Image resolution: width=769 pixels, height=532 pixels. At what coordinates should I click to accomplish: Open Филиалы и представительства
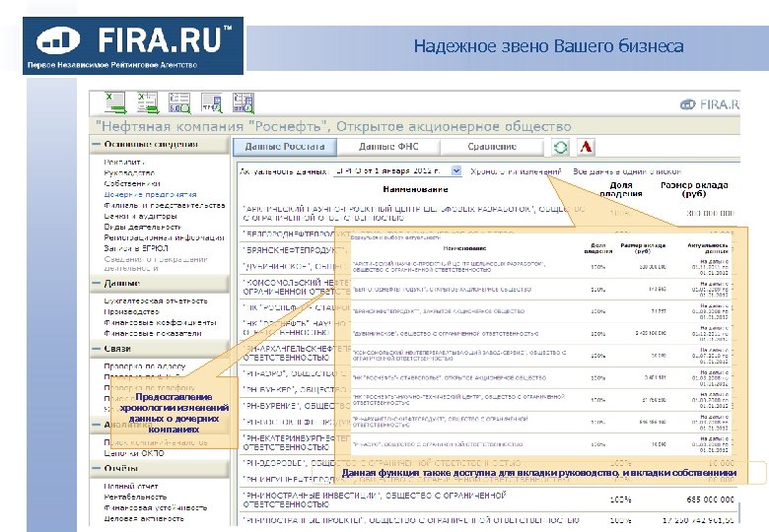tap(165, 205)
